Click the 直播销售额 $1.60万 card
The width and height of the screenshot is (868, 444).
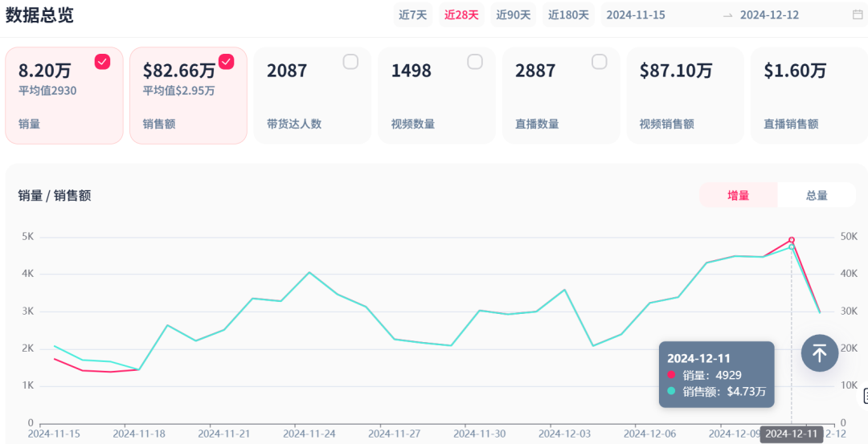(x=809, y=96)
